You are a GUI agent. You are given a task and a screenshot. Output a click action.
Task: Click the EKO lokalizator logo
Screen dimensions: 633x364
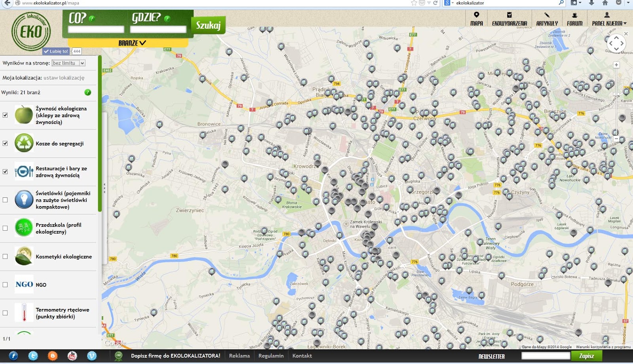pyautogui.click(x=31, y=32)
